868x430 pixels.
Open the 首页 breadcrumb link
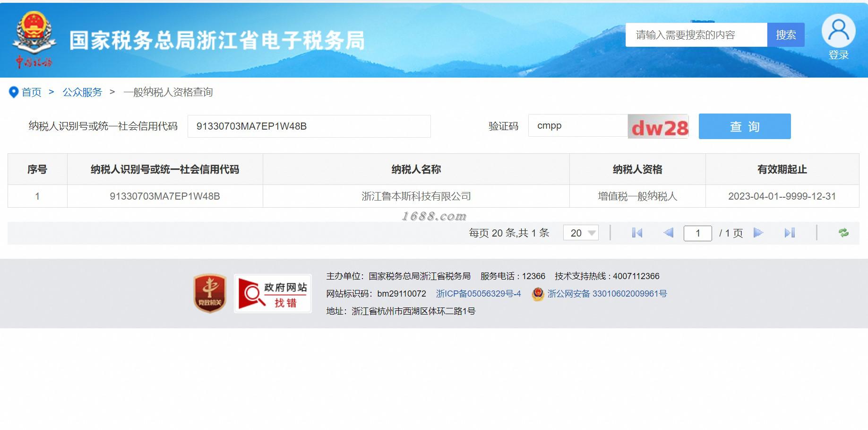point(32,92)
